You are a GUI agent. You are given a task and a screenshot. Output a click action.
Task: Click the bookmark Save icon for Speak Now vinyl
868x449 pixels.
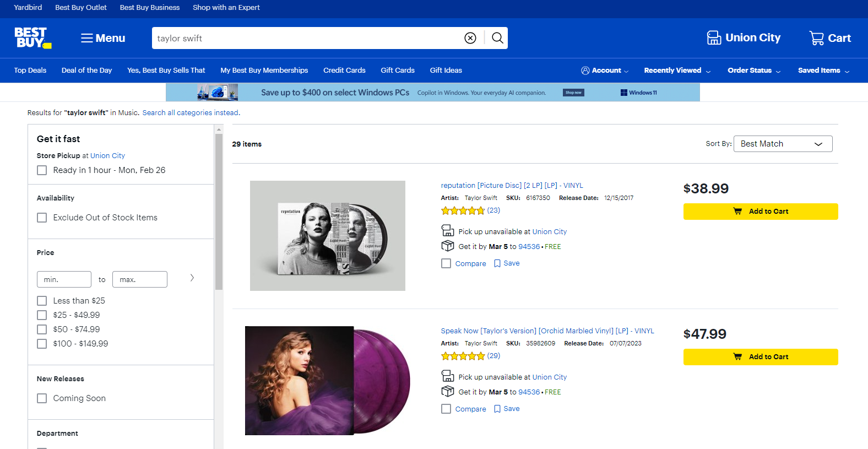[497, 409]
